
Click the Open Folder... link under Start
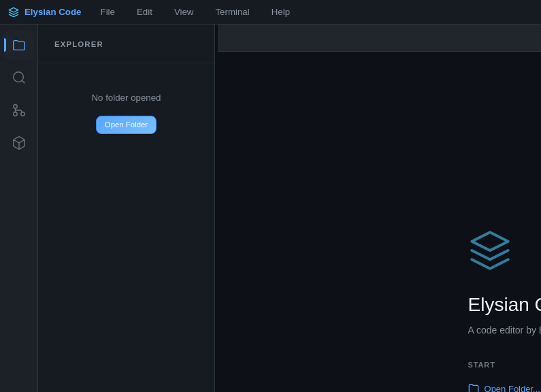click(x=512, y=389)
